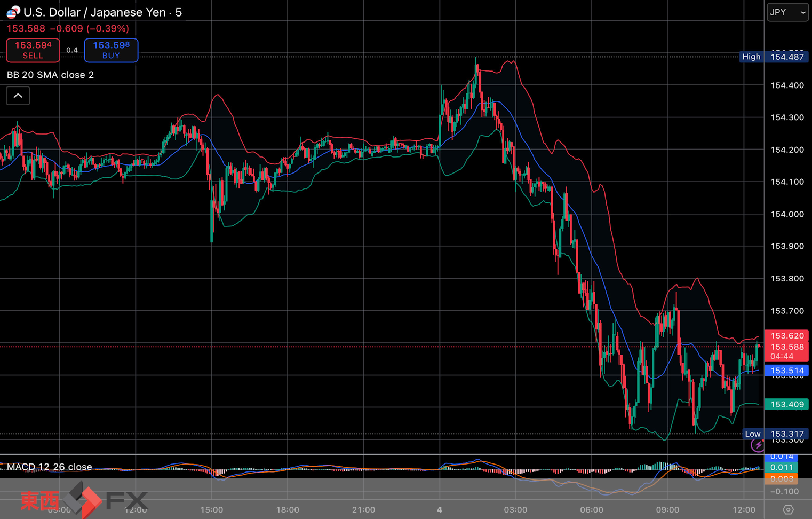The height and width of the screenshot is (519, 812).
Task: Click the U.S. Dollar / Japanese Yen title
Action: click(102, 12)
